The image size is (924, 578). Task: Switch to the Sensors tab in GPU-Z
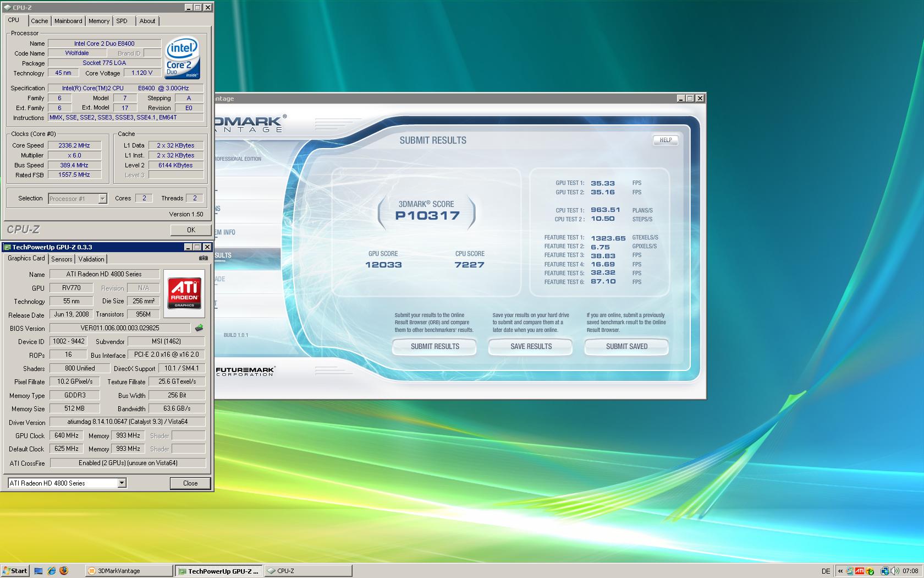[62, 259]
